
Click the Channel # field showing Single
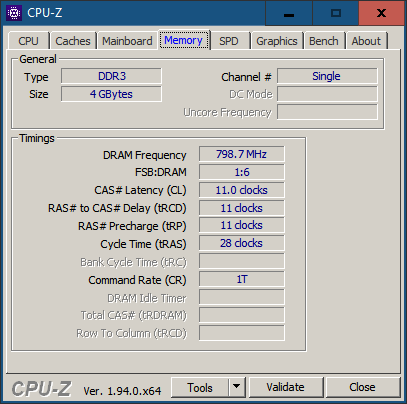[x=327, y=76]
